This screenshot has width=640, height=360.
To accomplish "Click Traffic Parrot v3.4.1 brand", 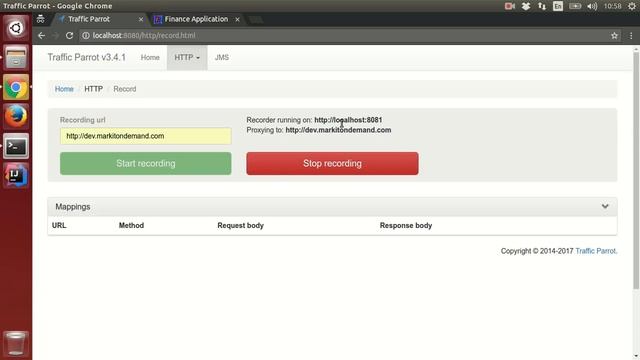I will click(x=87, y=58).
